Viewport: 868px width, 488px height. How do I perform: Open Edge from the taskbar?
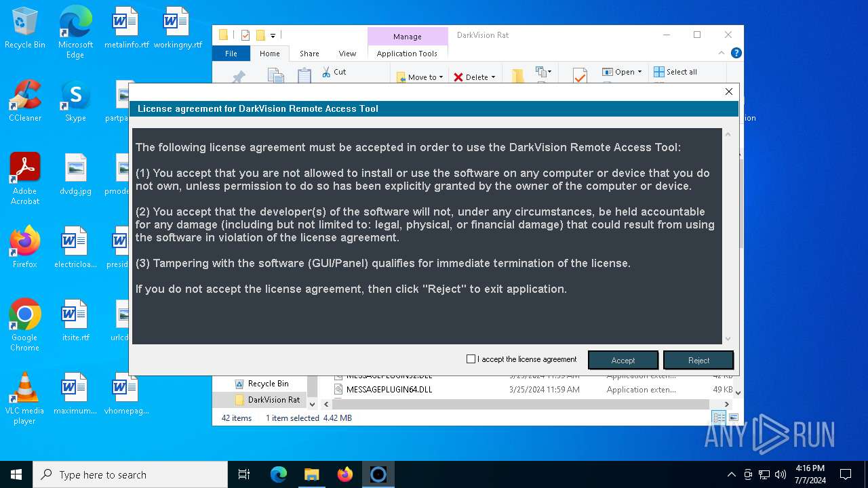pyautogui.click(x=279, y=474)
